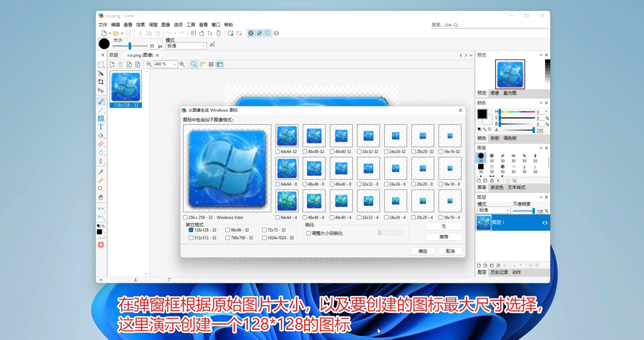644x340 pixels.
Task: Click the zoom in magnifier icon
Action: coord(182,64)
